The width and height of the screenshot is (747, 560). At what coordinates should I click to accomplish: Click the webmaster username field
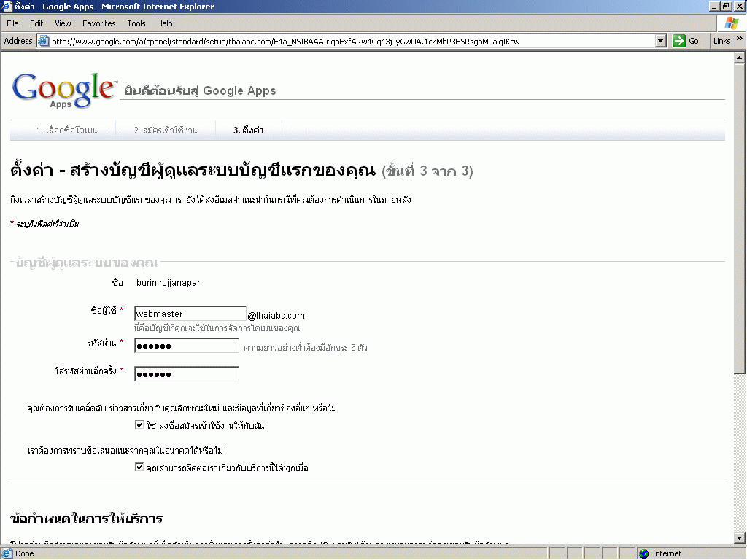tap(190, 314)
